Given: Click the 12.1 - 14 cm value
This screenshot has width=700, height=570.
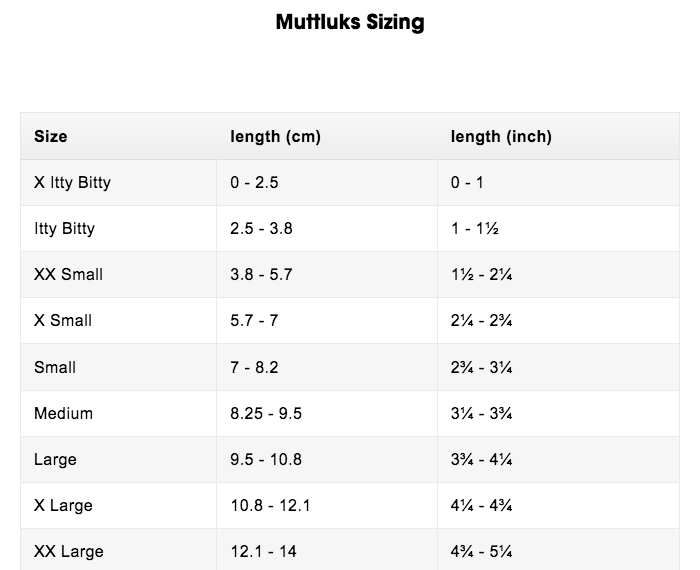Looking at the screenshot, I should [x=263, y=551].
